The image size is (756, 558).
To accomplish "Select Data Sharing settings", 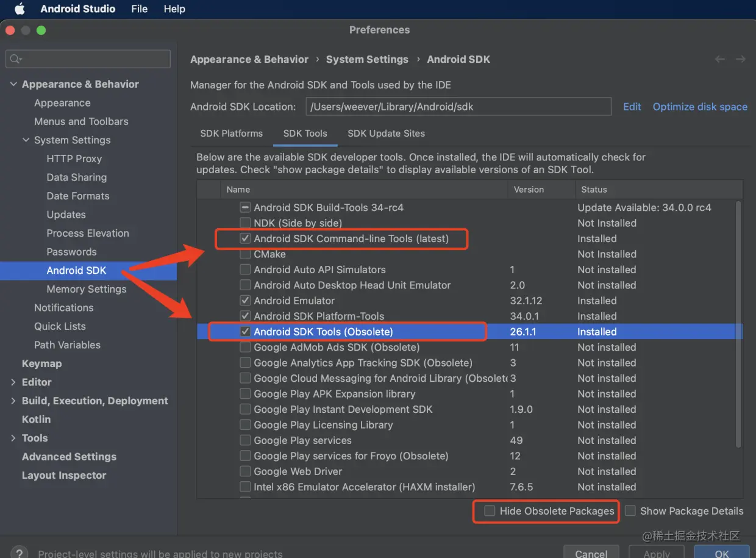I will pyautogui.click(x=76, y=177).
